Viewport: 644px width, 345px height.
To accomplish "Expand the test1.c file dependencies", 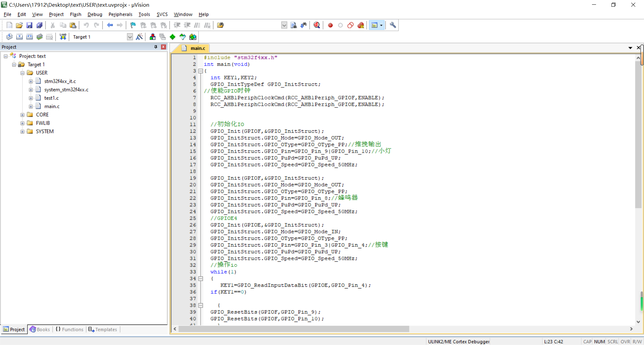I will pos(31,98).
